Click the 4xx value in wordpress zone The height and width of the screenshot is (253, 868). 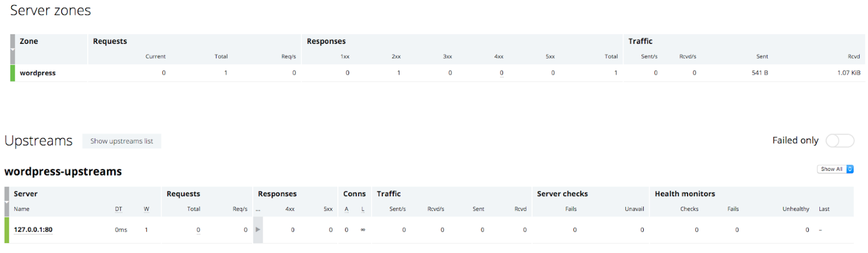point(501,73)
